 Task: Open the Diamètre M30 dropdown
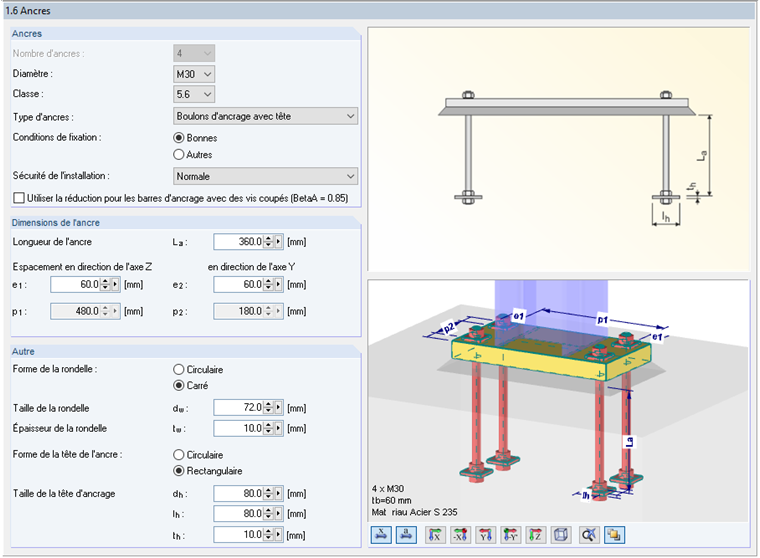click(194, 74)
